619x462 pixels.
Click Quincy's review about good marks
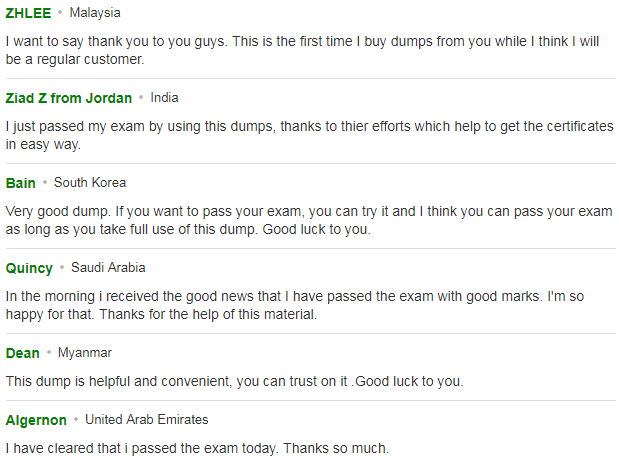[x=295, y=305]
